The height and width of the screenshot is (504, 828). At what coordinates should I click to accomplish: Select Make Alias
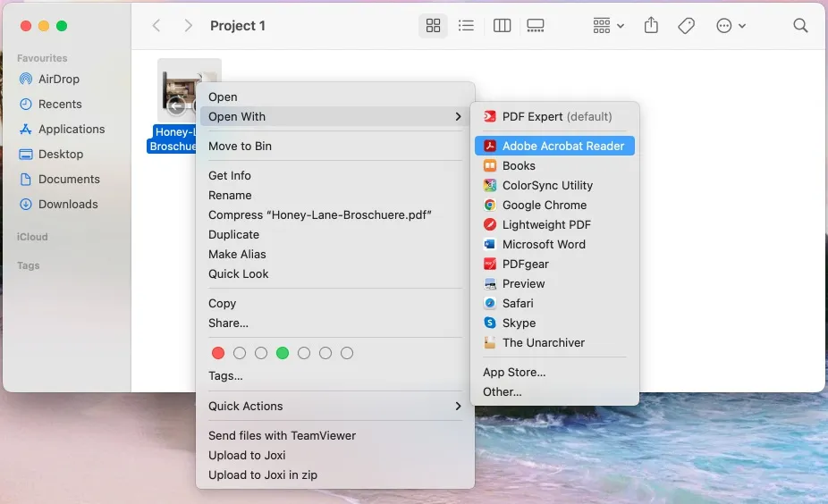(334, 255)
